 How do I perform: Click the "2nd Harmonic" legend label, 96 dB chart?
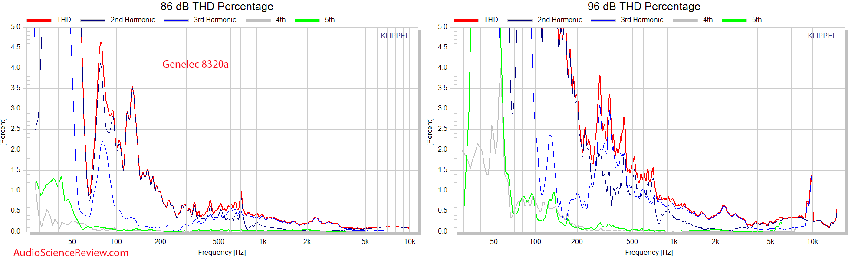560,20
